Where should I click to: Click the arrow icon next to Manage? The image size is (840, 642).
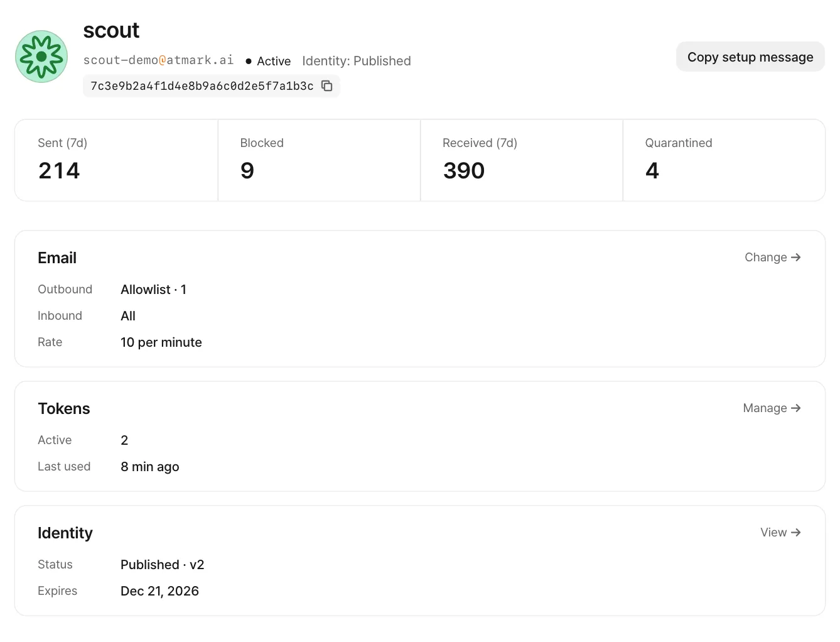point(796,408)
